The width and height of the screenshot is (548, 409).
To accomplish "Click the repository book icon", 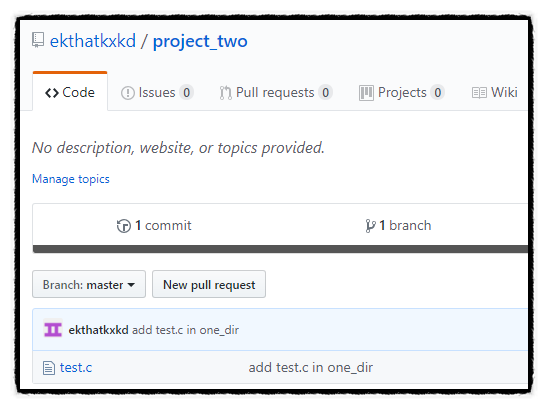I will tap(38, 40).
